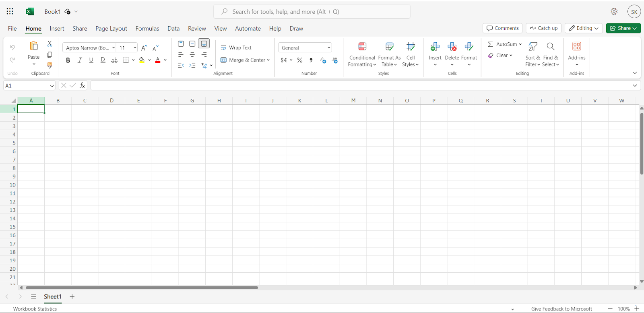Open the app launcher waffle icon

pyautogui.click(x=10, y=11)
